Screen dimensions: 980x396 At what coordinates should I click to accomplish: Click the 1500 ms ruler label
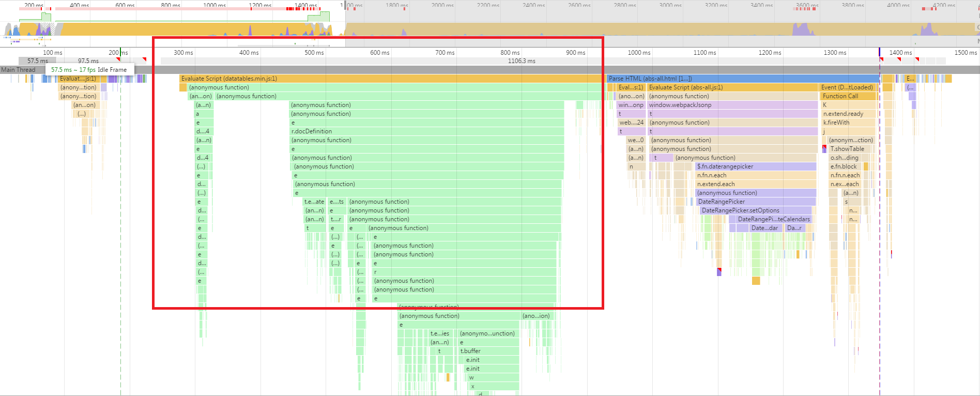click(966, 53)
